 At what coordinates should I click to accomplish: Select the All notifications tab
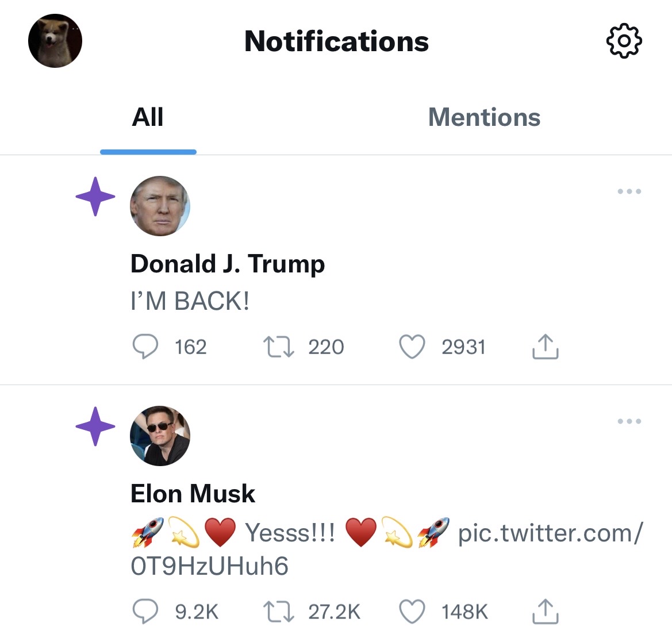(148, 117)
